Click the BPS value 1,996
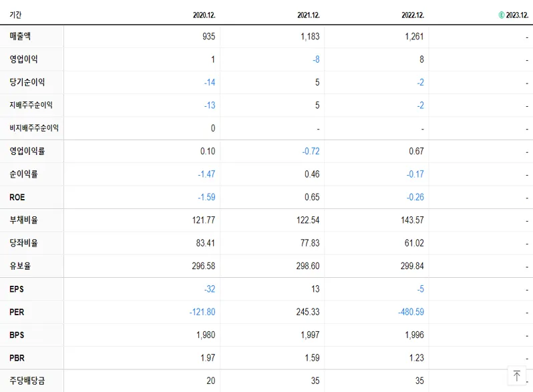Viewport: 533px width, 392px height. pyautogui.click(x=414, y=335)
